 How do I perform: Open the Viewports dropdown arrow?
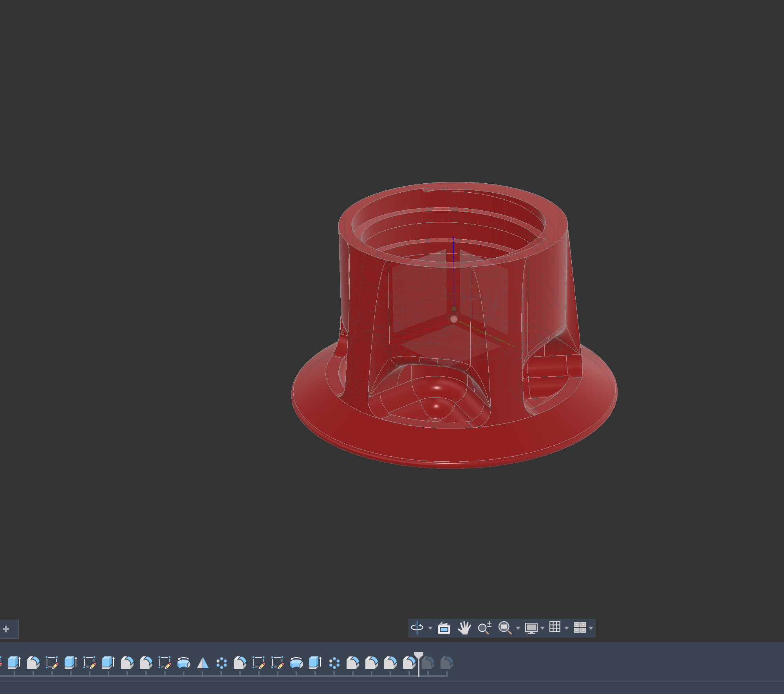pos(591,628)
